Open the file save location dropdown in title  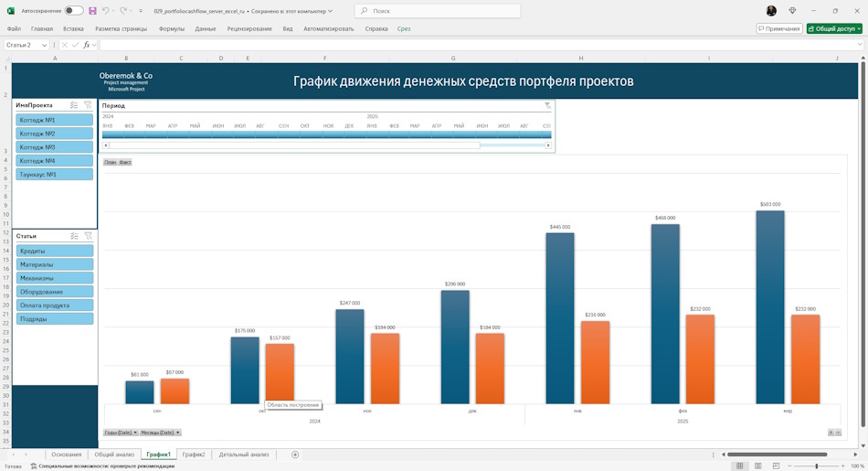tap(330, 11)
